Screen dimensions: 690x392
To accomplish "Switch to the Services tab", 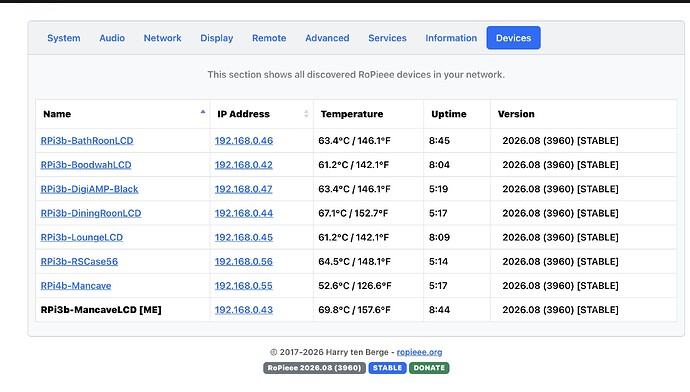I will (x=387, y=38).
